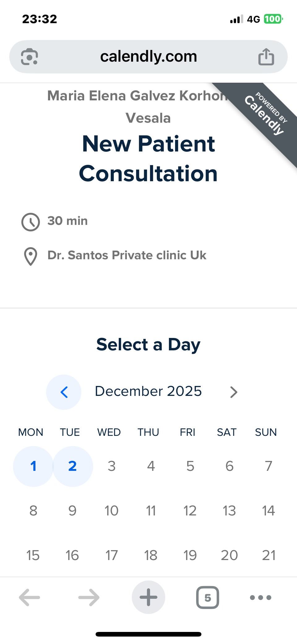
Task: Go to next month chevron
Action: (x=234, y=392)
